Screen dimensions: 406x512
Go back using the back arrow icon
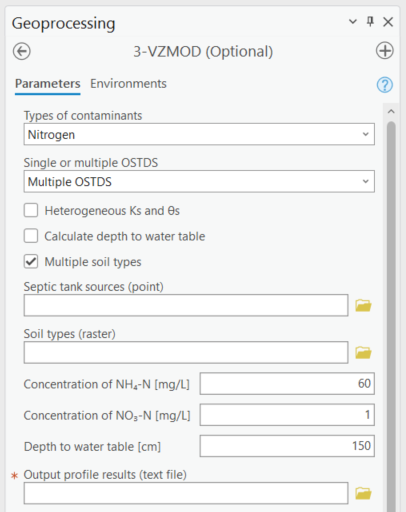tap(22, 51)
